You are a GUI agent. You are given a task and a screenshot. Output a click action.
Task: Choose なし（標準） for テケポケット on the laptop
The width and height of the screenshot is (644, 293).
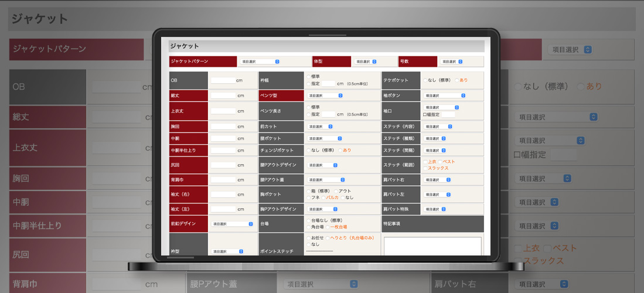425,80
